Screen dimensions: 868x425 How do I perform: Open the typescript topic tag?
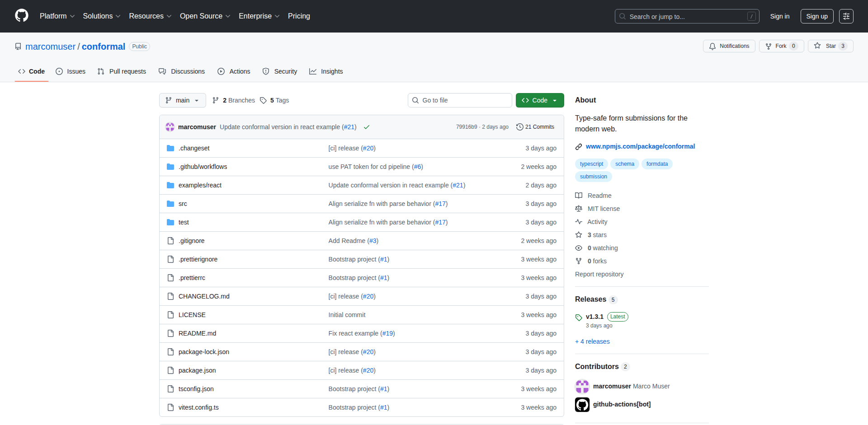[591, 164]
